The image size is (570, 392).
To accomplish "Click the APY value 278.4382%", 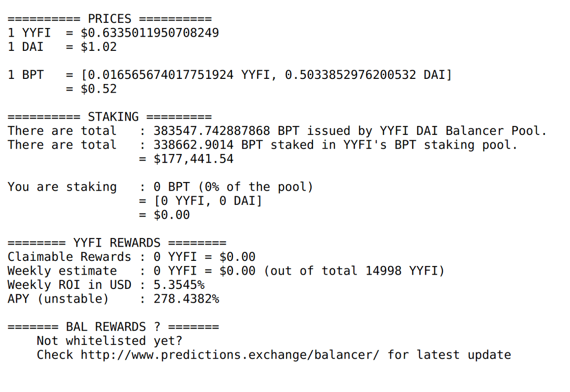I will pos(186,299).
